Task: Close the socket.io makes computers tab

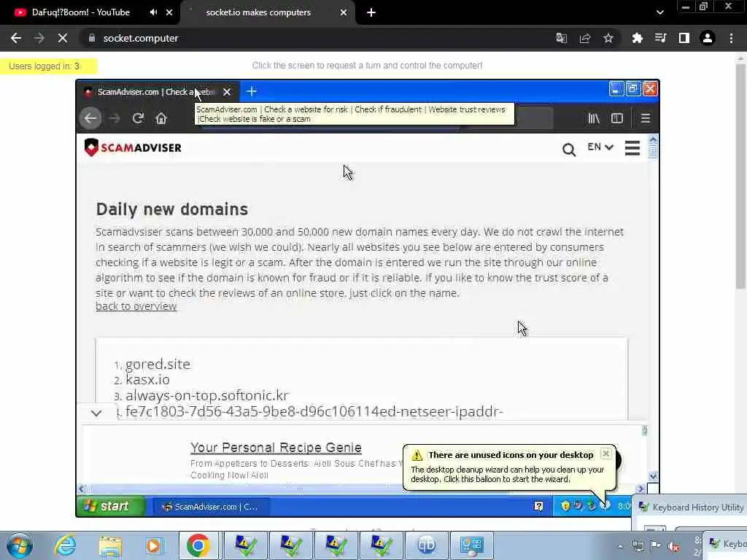Action: click(344, 12)
